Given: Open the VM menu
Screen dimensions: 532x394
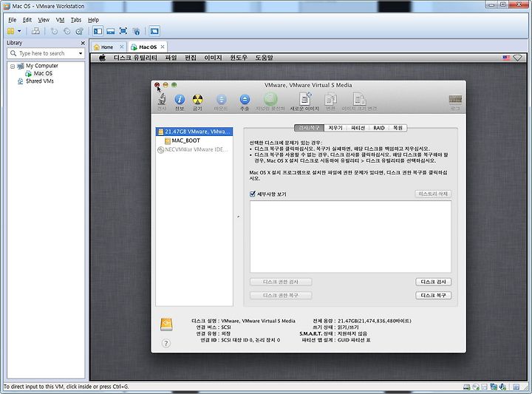Looking at the screenshot, I should tap(60, 20).
